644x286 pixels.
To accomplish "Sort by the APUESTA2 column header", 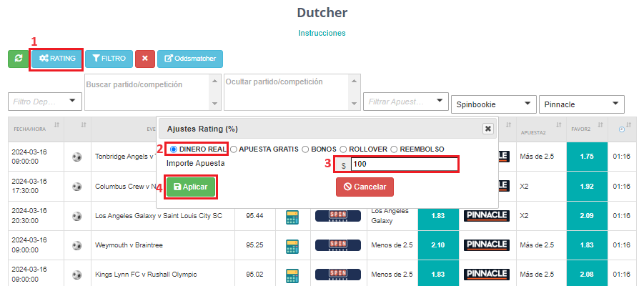I will (541, 129).
